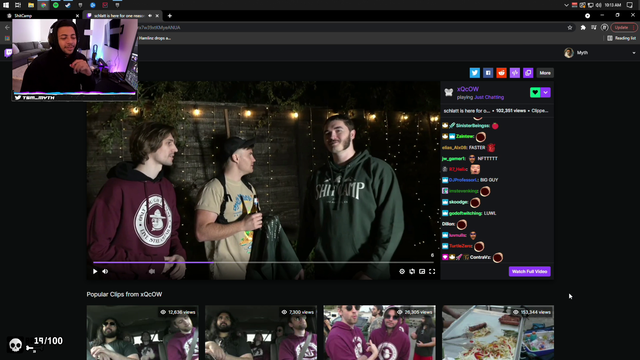Click chat message 'FASTER'
The height and width of the screenshot is (360, 640).
[477, 148]
